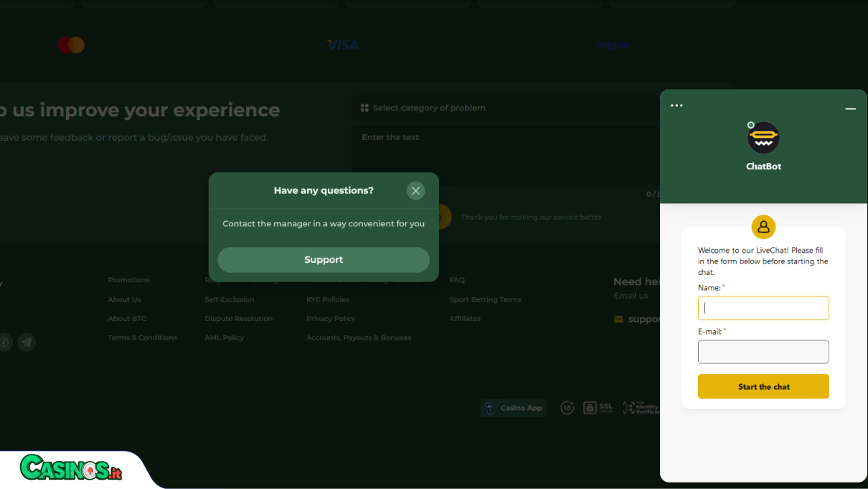Click the 18+ age restriction badge
This screenshot has height=489, width=868.
point(567,408)
